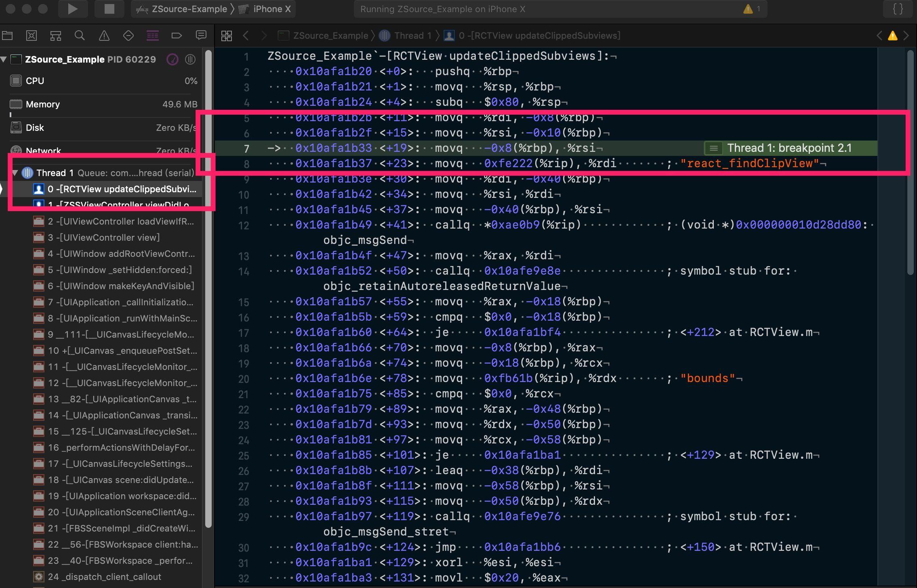This screenshot has width=917, height=588.
Task: Open the Disk gauge
Action: click(x=103, y=128)
